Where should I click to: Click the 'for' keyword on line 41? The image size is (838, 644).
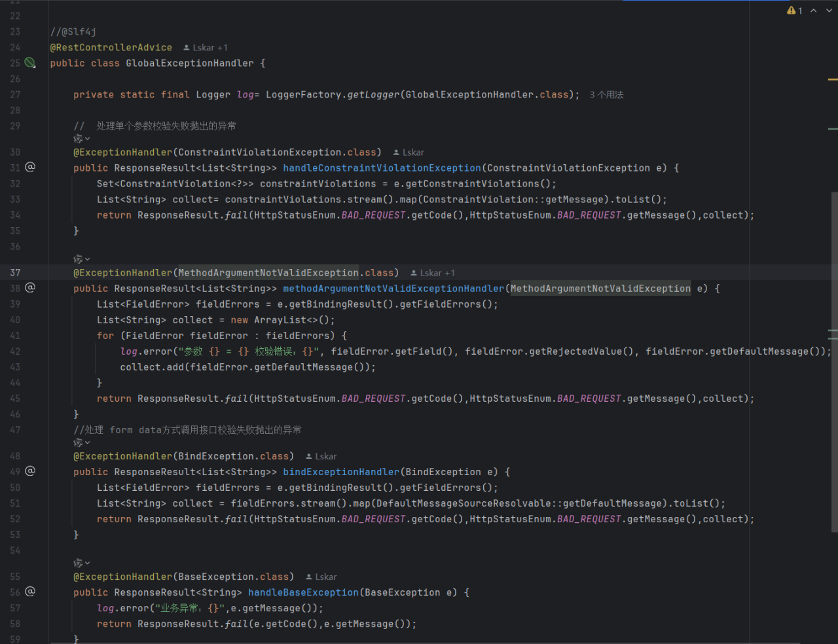105,336
